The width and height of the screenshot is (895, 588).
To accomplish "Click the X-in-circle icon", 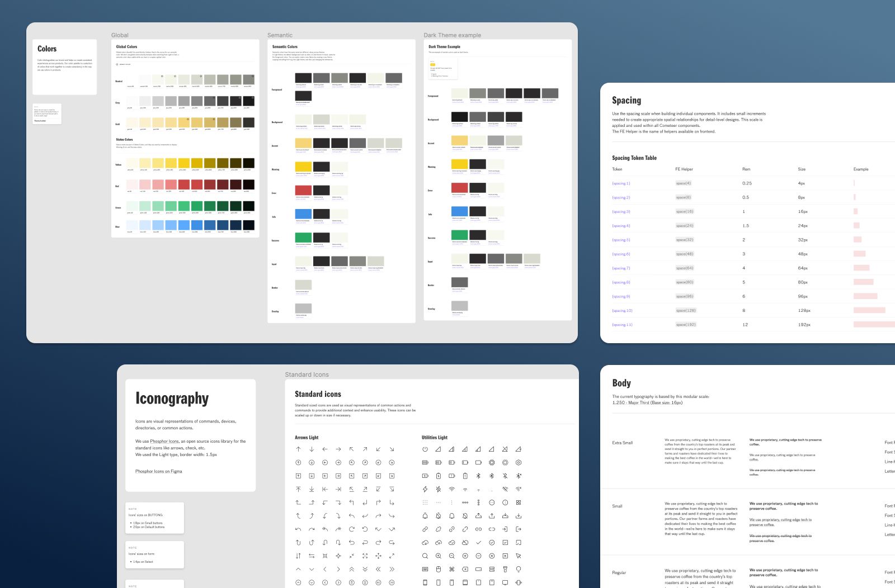I will 492,556.
